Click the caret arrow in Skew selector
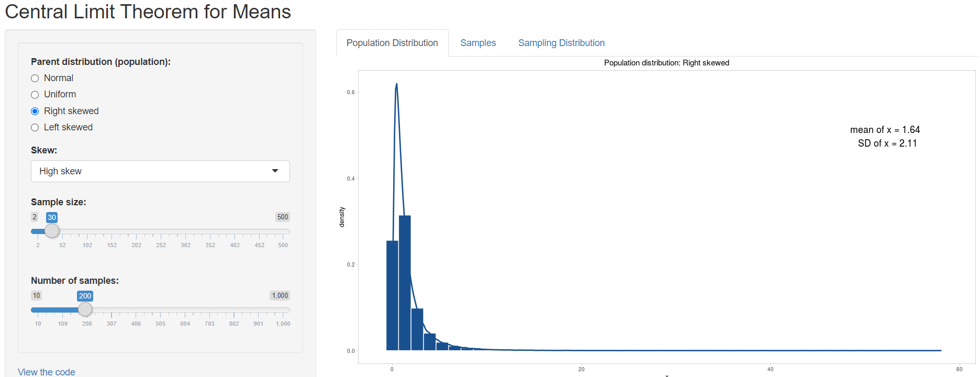The width and height of the screenshot is (980, 377). [275, 171]
